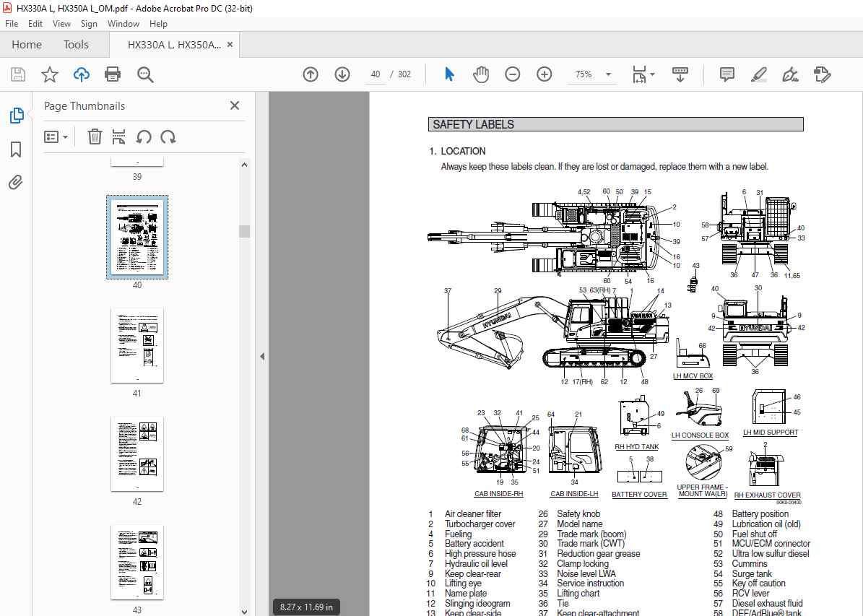Click 'Safety knob' list entry

pos(578,513)
